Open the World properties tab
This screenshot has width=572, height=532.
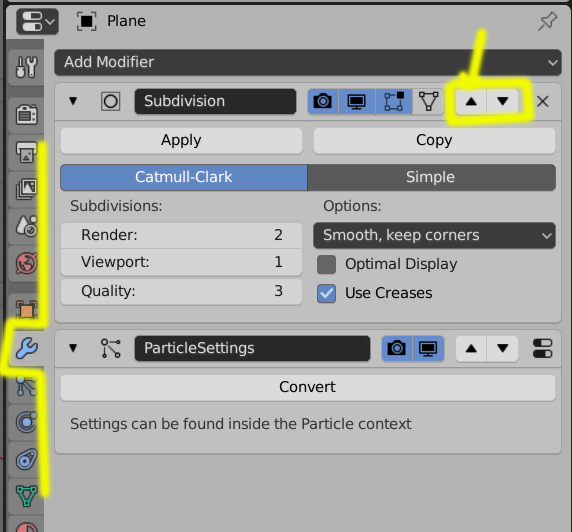[x=26, y=263]
